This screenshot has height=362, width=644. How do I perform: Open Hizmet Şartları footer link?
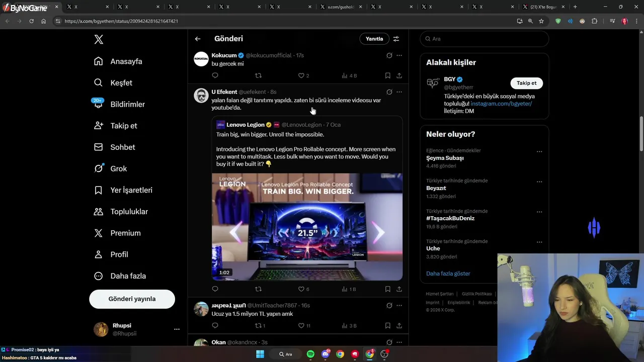point(440,294)
